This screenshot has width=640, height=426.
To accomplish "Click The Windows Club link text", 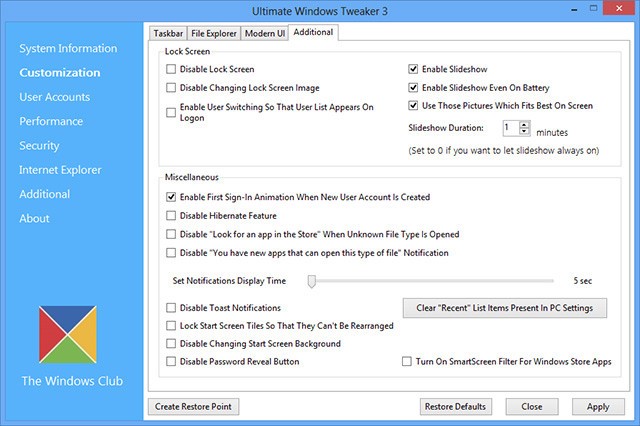I will click(x=72, y=381).
